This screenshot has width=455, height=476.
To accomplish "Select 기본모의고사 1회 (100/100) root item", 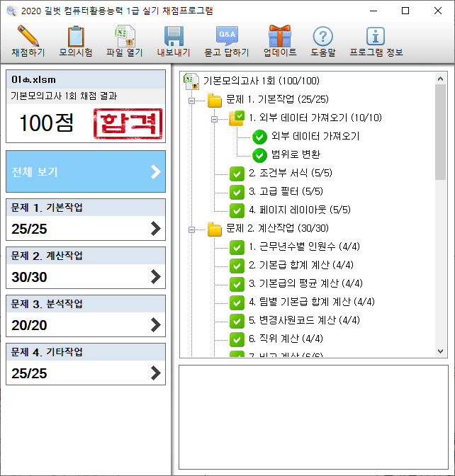I will 260,81.
